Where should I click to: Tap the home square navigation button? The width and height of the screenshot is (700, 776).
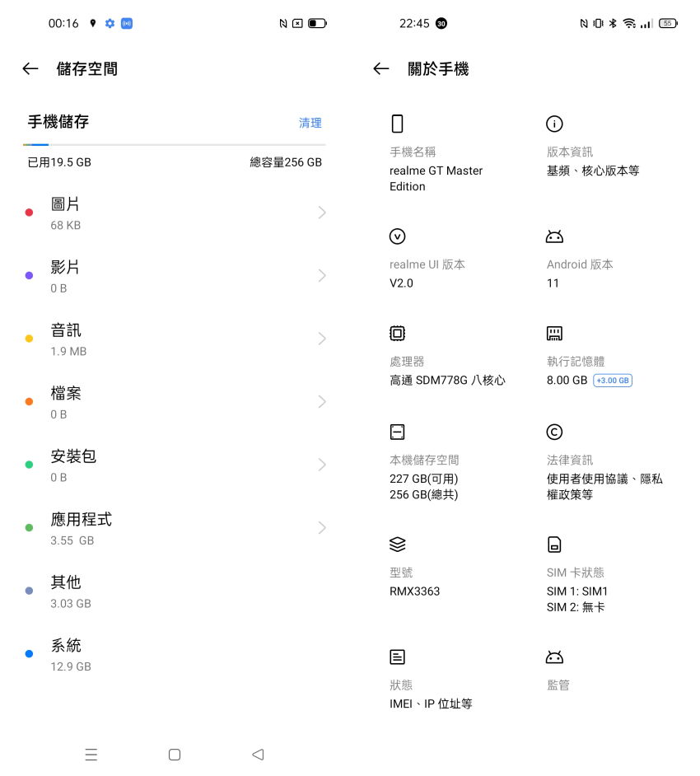pos(174,755)
